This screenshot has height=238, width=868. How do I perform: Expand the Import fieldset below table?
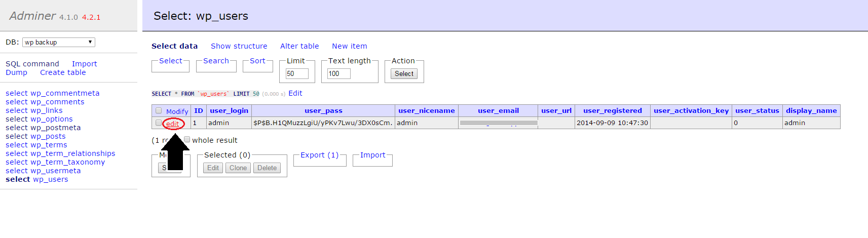(372, 155)
